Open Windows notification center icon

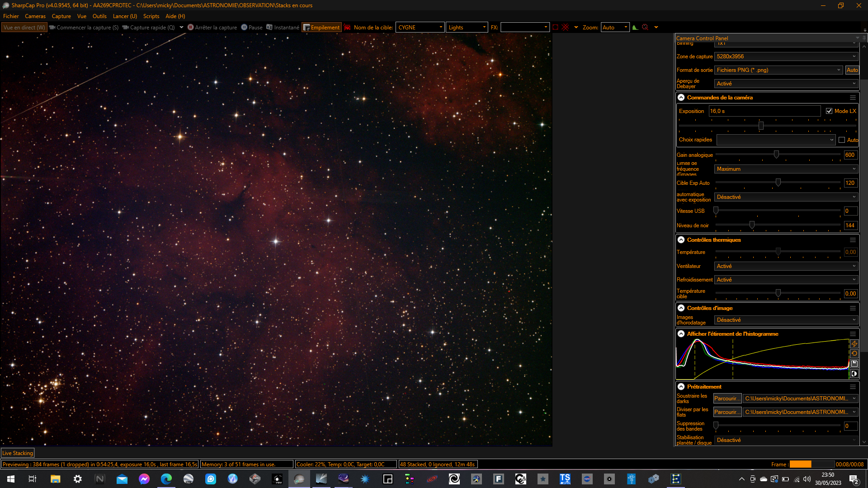click(x=854, y=479)
